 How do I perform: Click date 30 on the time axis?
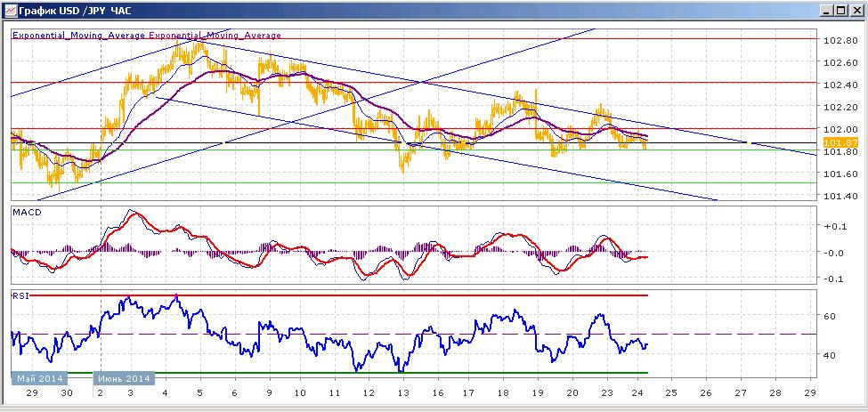(67, 392)
